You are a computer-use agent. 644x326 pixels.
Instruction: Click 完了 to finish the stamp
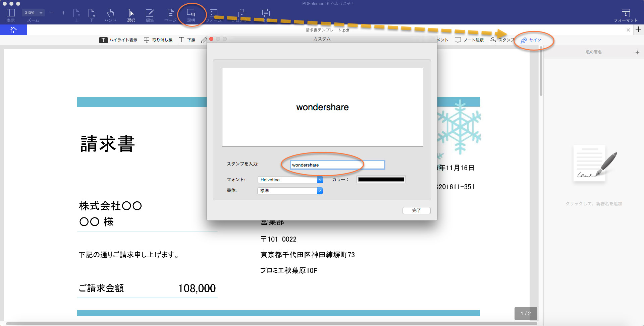click(x=416, y=210)
